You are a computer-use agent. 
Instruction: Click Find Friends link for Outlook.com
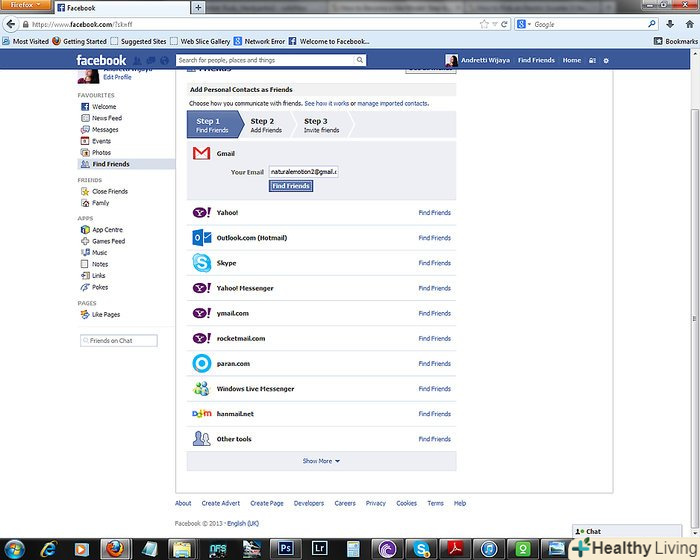pos(434,238)
